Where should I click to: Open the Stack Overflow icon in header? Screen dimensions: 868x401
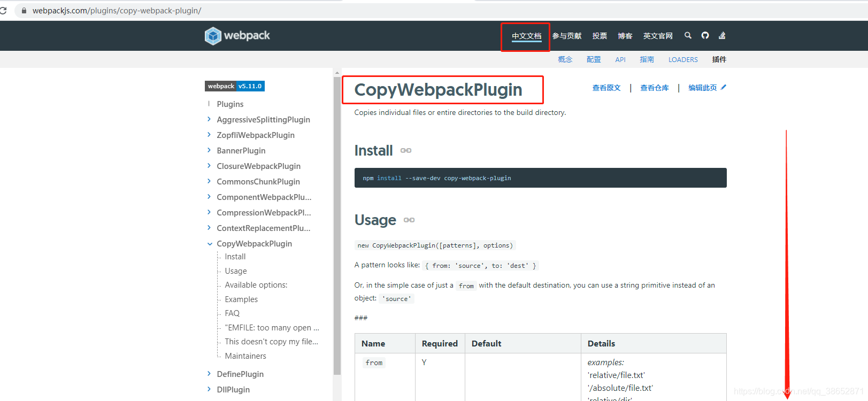pyautogui.click(x=722, y=35)
